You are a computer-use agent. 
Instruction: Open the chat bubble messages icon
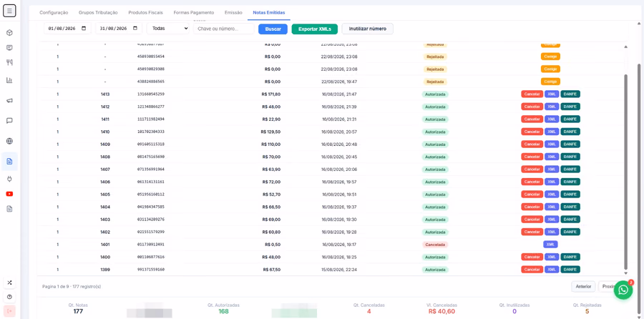(x=9, y=121)
